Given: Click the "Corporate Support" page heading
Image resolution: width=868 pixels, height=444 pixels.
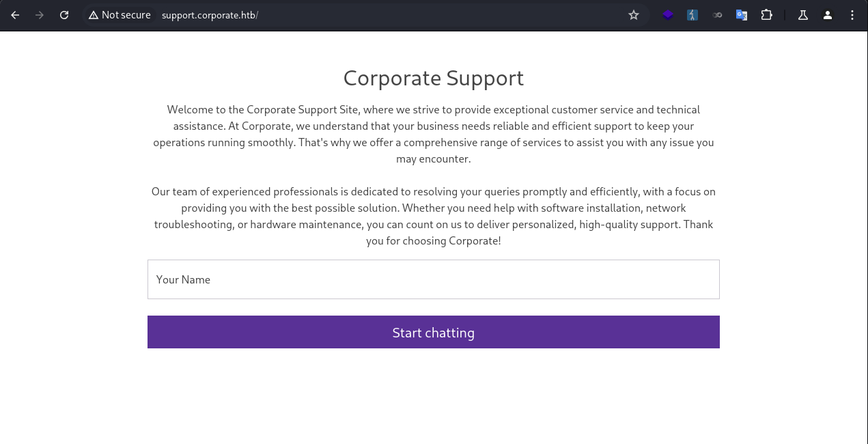Looking at the screenshot, I should click(x=433, y=78).
